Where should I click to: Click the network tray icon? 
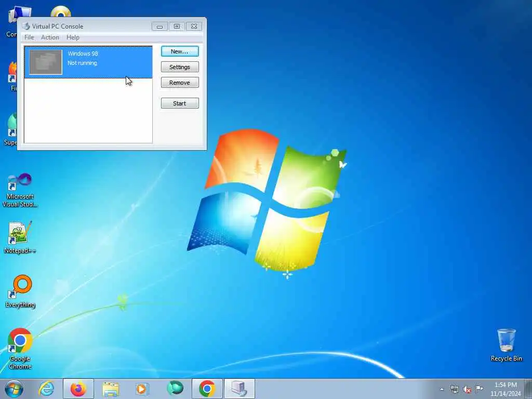click(x=454, y=389)
